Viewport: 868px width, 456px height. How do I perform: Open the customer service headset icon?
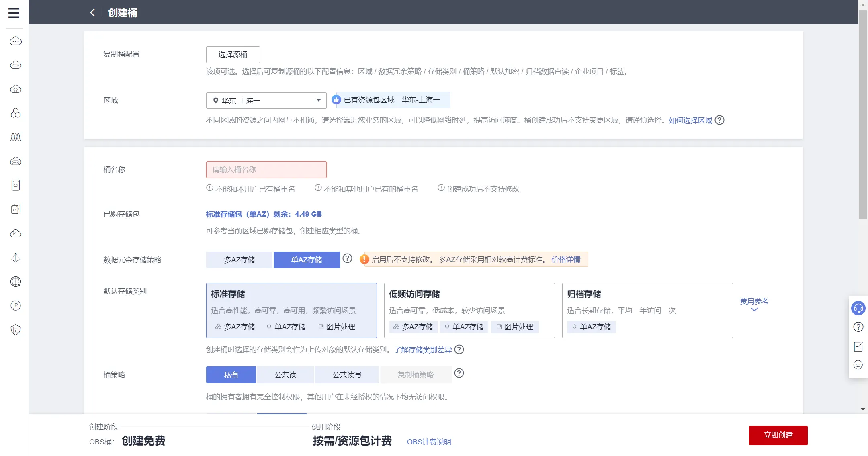858,308
